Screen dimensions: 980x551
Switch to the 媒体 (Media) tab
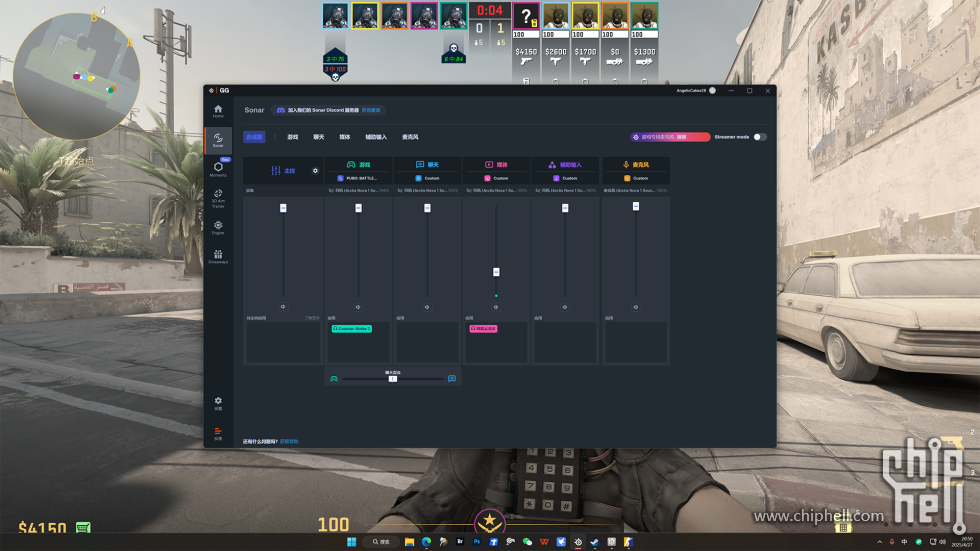(345, 137)
